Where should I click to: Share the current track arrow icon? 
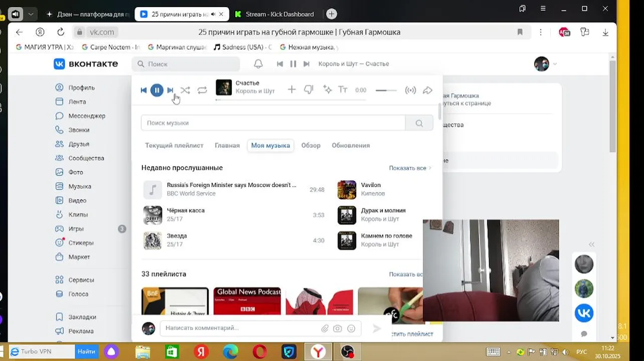point(427,90)
